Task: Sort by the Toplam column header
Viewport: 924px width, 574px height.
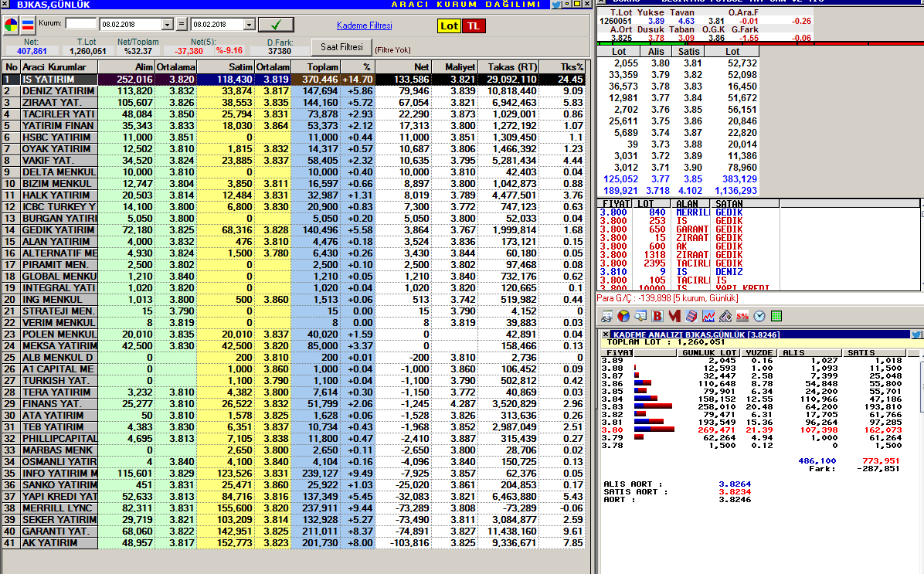Action: tap(315, 67)
